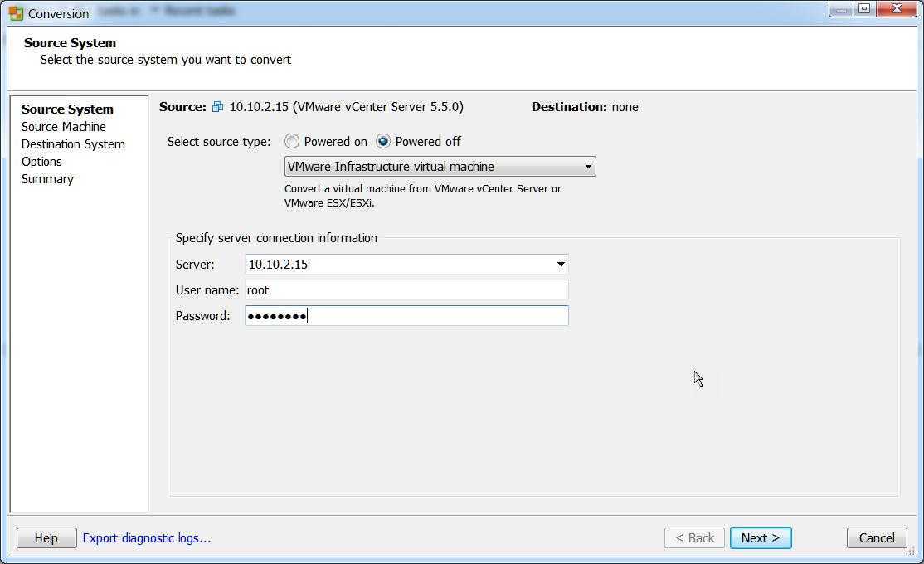Image resolution: width=924 pixels, height=564 pixels.
Task: Minimize the Conversion window
Action: click(x=842, y=8)
